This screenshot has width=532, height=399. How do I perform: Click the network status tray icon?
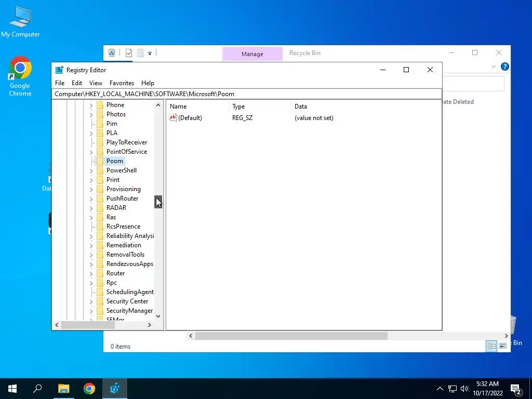click(453, 389)
